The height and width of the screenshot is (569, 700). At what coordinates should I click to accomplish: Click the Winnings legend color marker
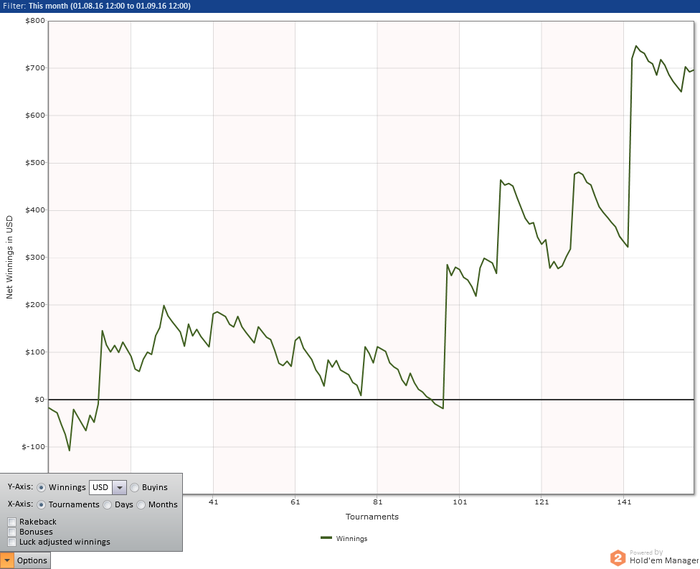pos(326,538)
